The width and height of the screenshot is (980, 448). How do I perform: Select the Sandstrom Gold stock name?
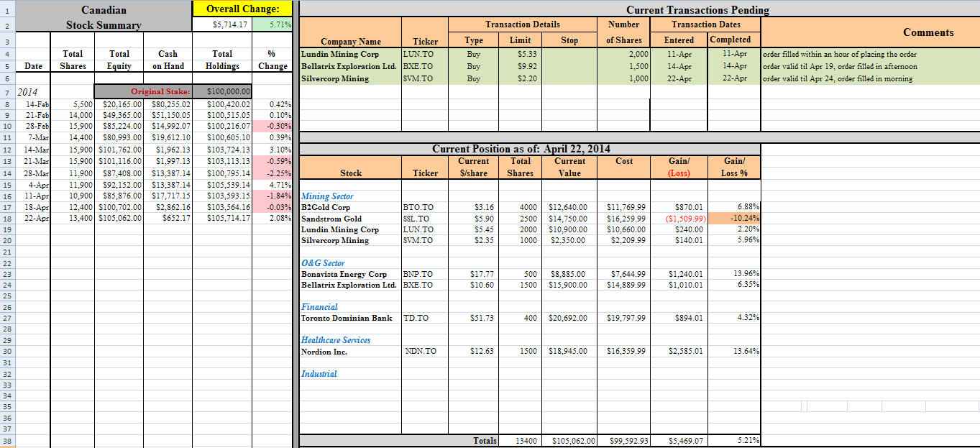(331, 219)
